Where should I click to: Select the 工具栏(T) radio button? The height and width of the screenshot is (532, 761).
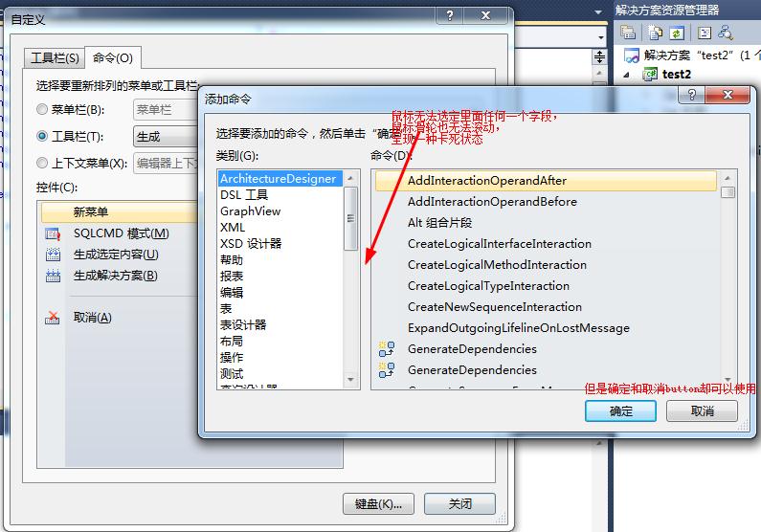click(42, 136)
